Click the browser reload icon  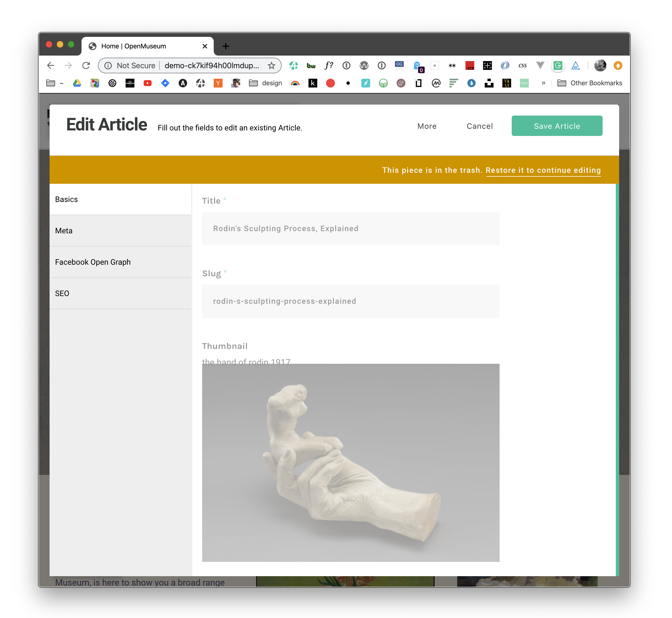pos(86,65)
